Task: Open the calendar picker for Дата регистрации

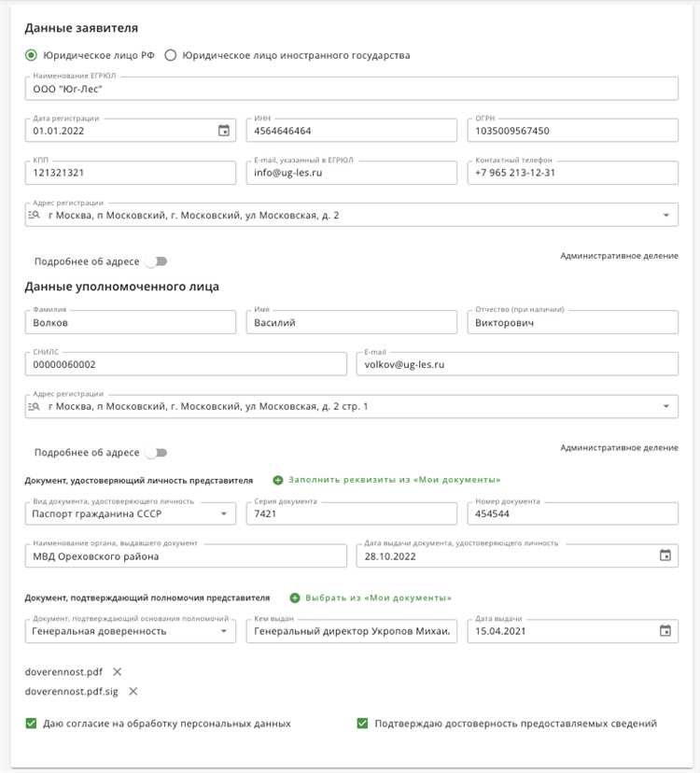Action: point(224,130)
